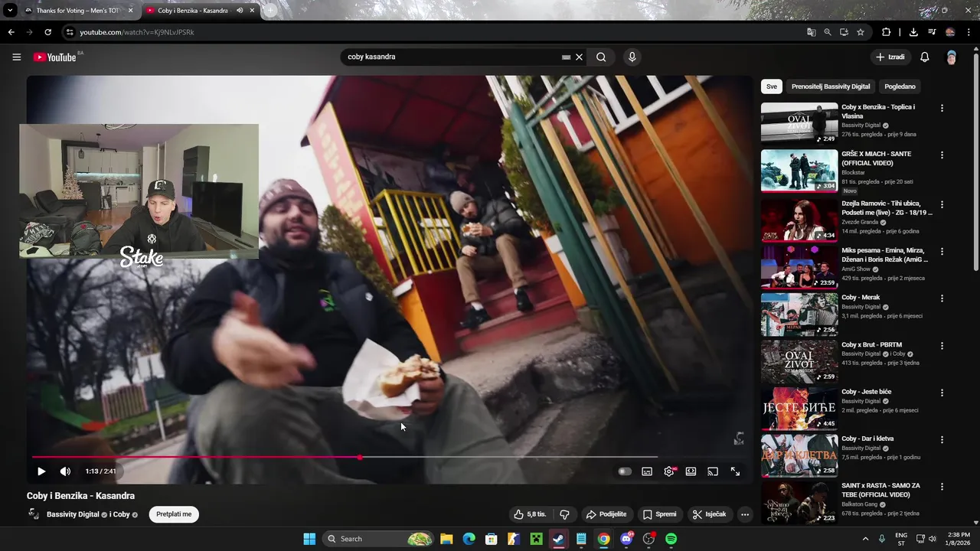Open options for Coby x Benzika - Toplica i Vlasina
This screenshot has height=551, width=980.
click(942, 108)
